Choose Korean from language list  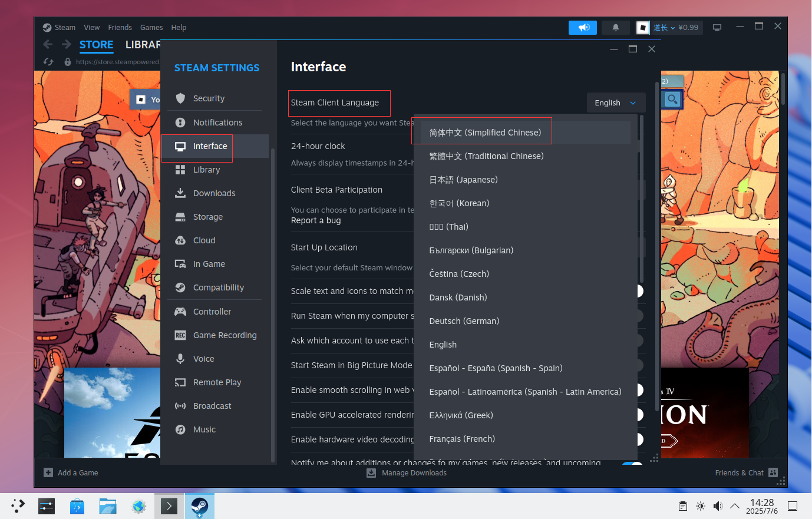pyautogui.click(x=526, y=203)
